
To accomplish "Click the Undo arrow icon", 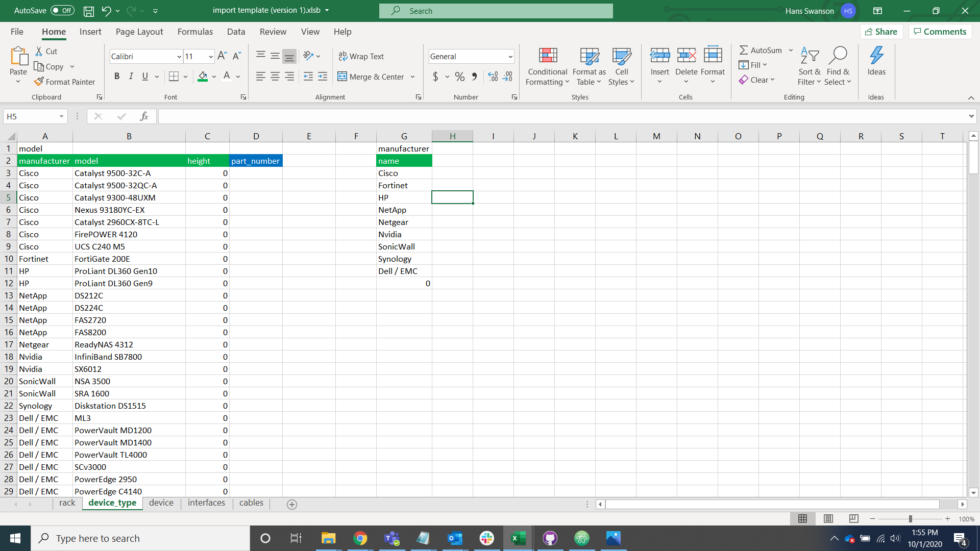I will click(x=106, y=11).
